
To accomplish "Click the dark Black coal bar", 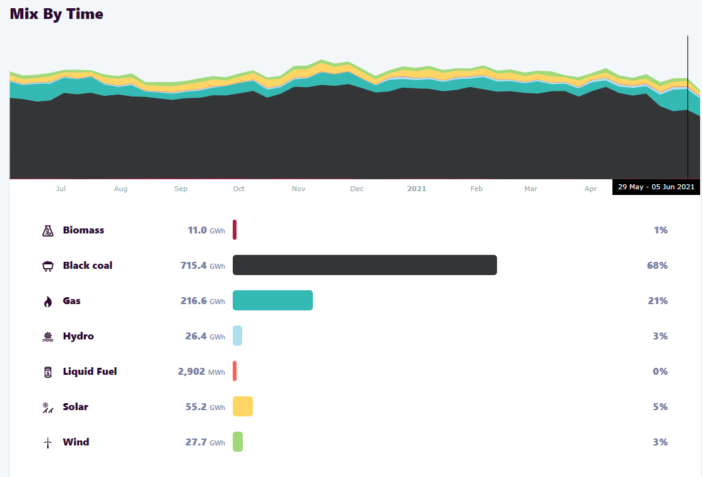I will [x=364, y=265].
